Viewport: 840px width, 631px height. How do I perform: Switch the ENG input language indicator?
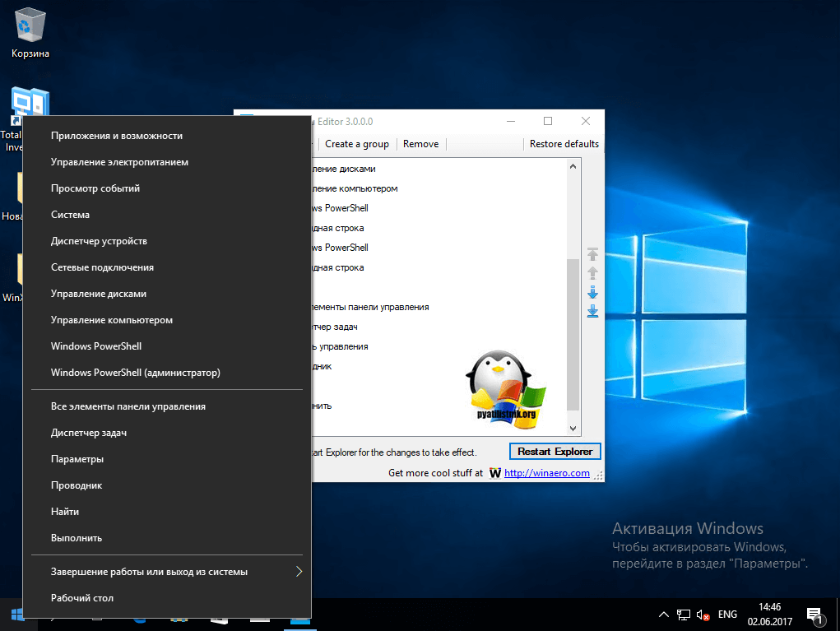[x=727, y=615]
